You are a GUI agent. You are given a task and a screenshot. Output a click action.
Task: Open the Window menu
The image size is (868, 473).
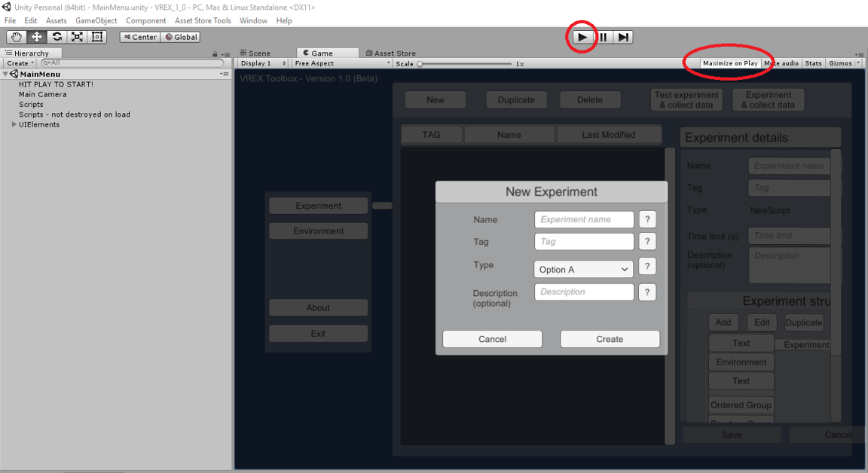(253, 20)
